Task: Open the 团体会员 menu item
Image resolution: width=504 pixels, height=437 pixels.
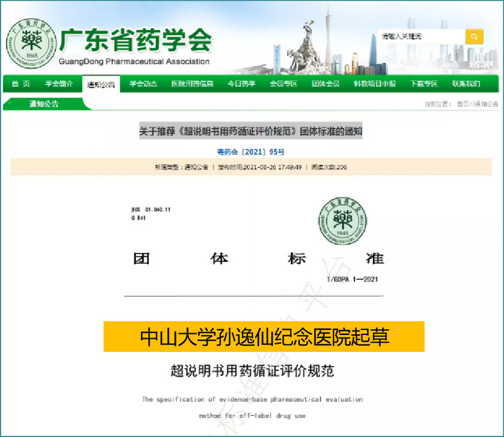Action: pyautogui.click(x=325, y=84)
